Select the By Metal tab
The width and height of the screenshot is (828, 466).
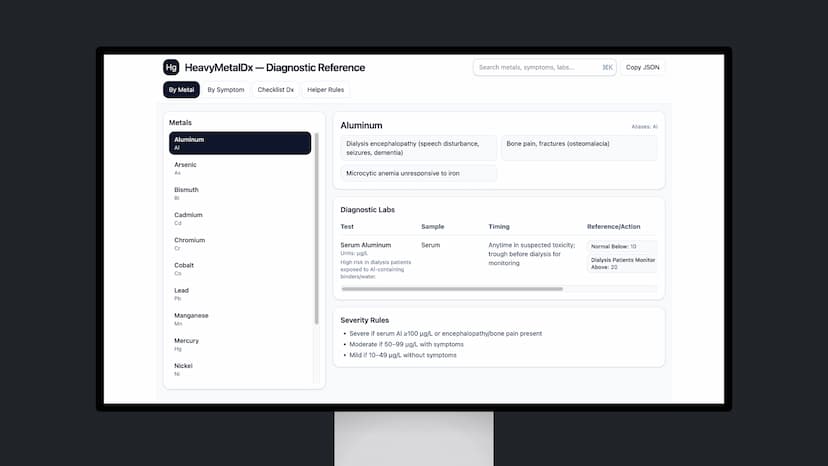(181, 90)
